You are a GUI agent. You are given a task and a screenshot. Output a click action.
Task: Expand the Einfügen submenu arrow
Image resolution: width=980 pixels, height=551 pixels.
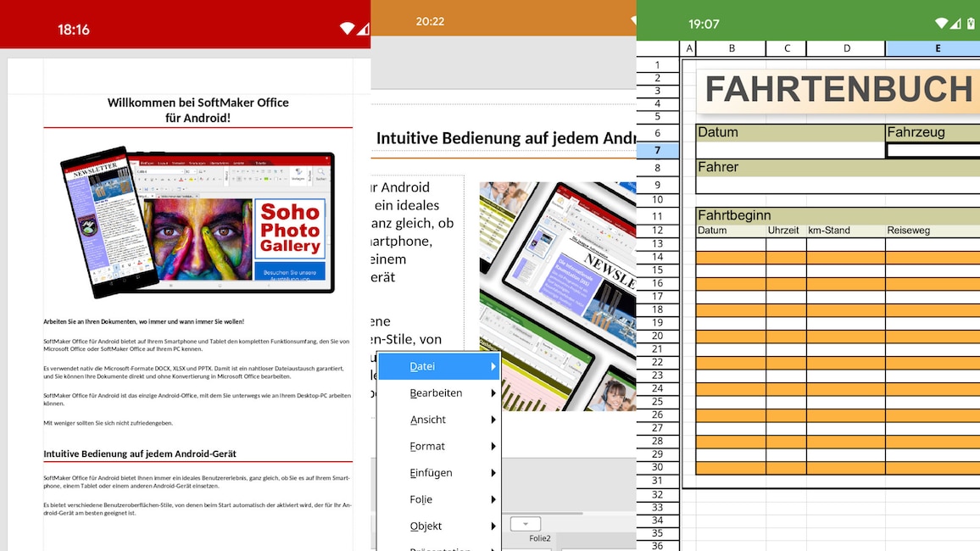(493, 472)
